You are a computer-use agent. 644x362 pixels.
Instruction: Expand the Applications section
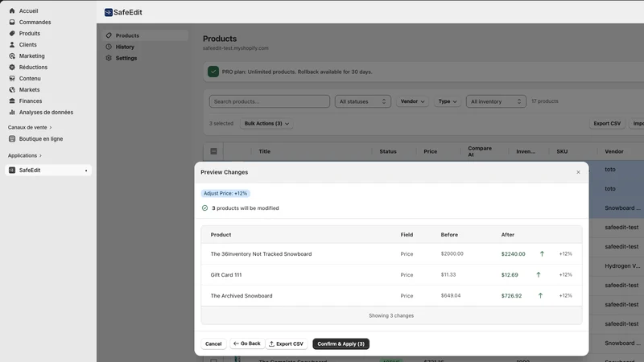(x=25, y=155)
